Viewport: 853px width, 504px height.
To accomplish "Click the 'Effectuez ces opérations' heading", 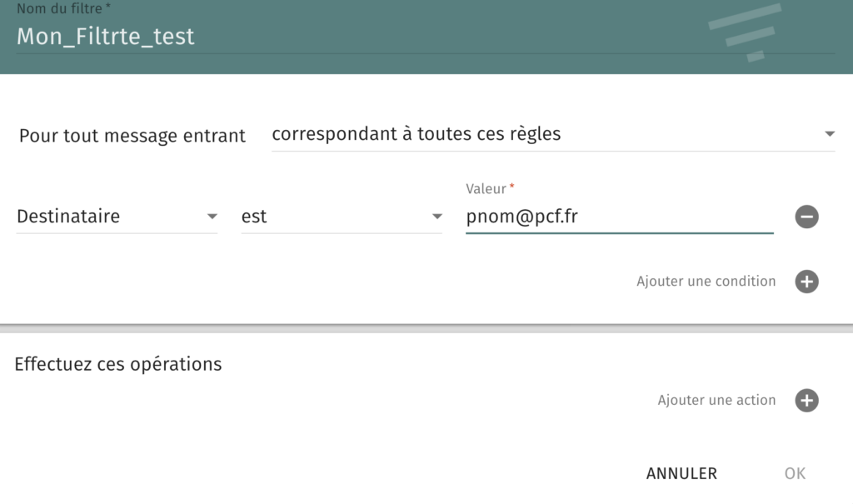I will [118, 364].
